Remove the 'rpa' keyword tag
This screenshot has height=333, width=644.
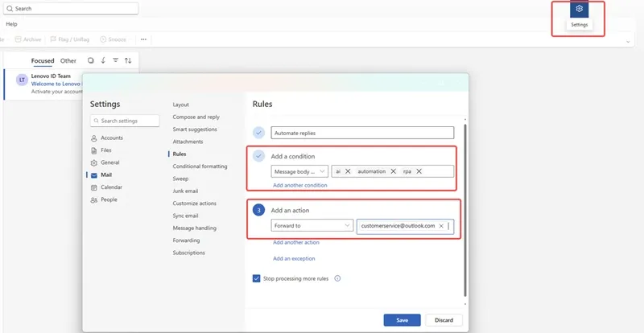pyautogui.click(x=419, y=171)
